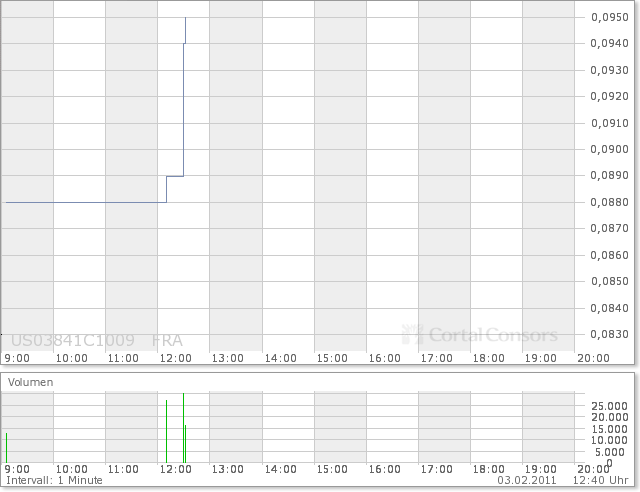Screen dimensions: 640x492
Task: Select 18:00 on the price chart time axis
Action: (x=489, y=358)
